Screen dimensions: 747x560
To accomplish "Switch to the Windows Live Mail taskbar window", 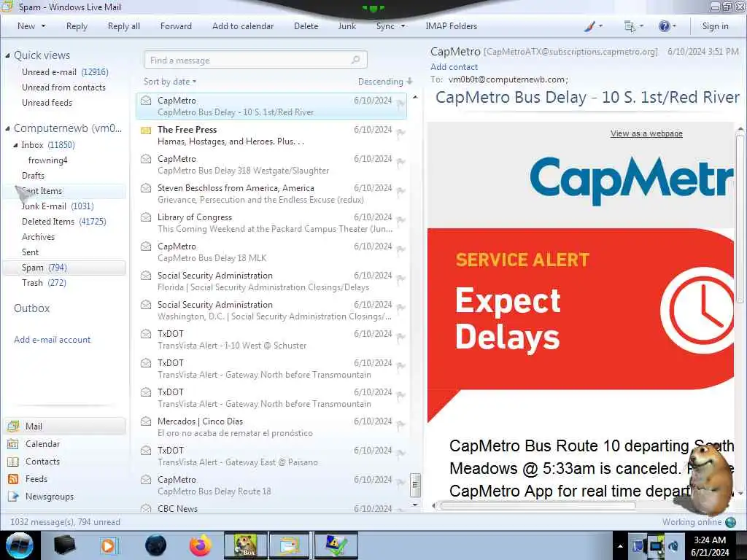I will [290, 545].
